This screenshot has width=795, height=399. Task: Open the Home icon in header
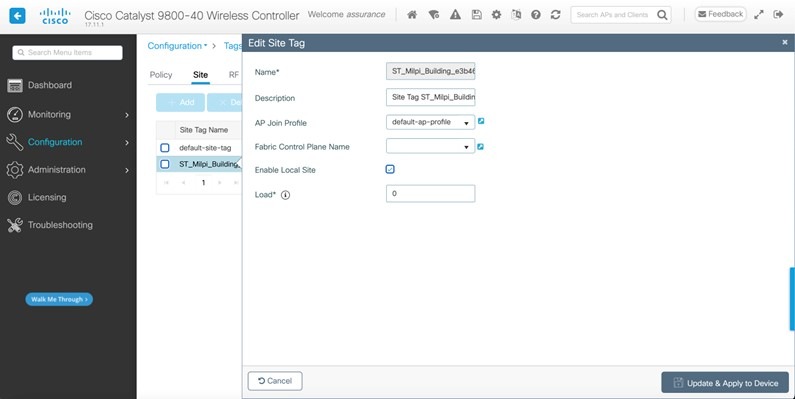click(412, 15)
